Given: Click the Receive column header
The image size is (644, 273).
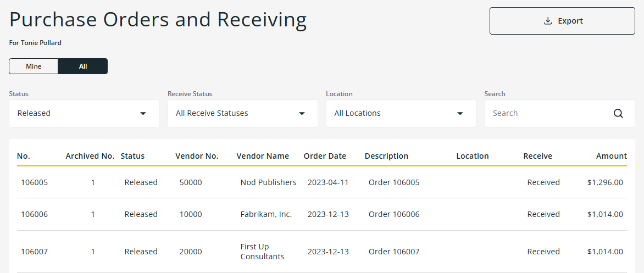Looking at the screenshot, I should click(x=537, y=156).
